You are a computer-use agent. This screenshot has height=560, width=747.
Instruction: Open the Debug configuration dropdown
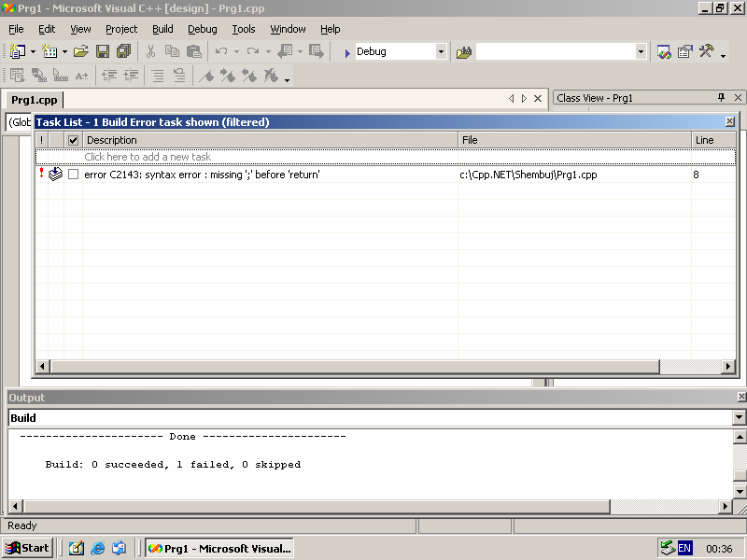[x=441, y=51]
